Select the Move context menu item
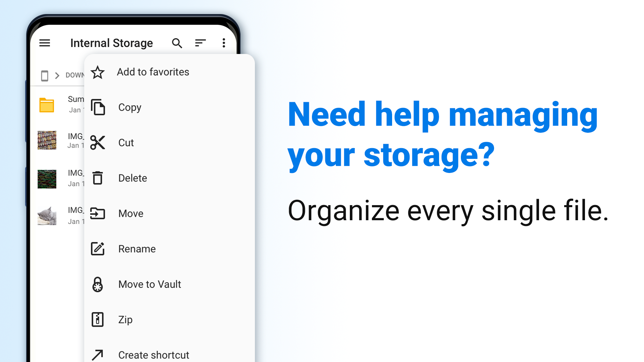 tap(131, 214)
